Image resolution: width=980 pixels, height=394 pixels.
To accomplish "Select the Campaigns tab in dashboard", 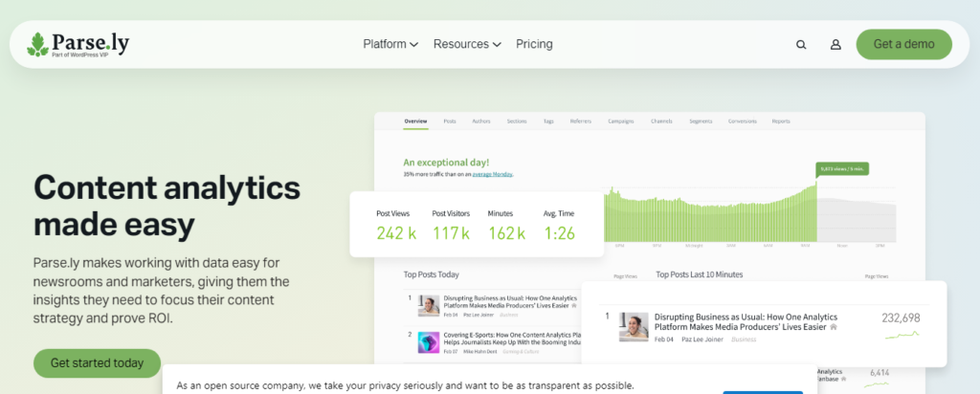I will (x=621, y=121).
